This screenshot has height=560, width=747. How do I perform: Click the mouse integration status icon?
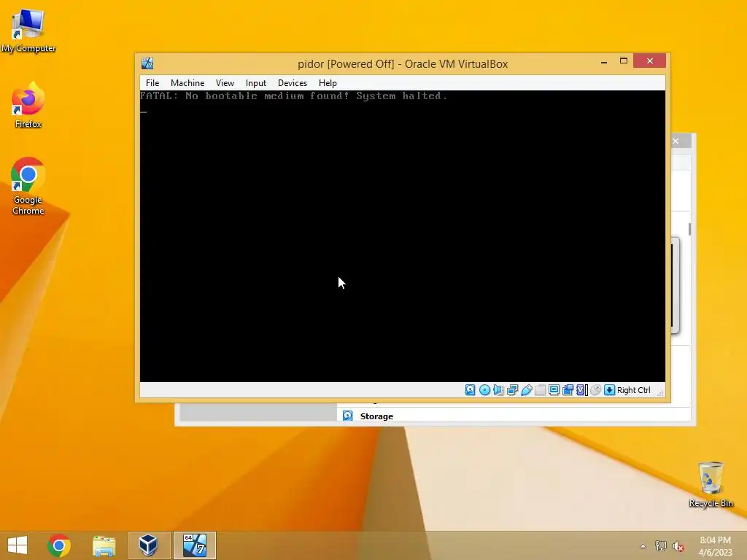coord(595,390)
